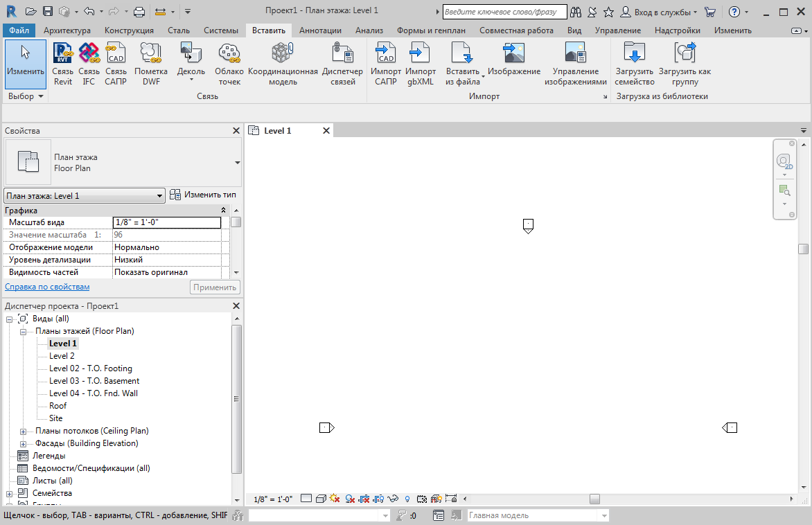Screen dimensions: 812x525
Task: Open the Декаль dropdown arrow
Action: tap(191, 80)
